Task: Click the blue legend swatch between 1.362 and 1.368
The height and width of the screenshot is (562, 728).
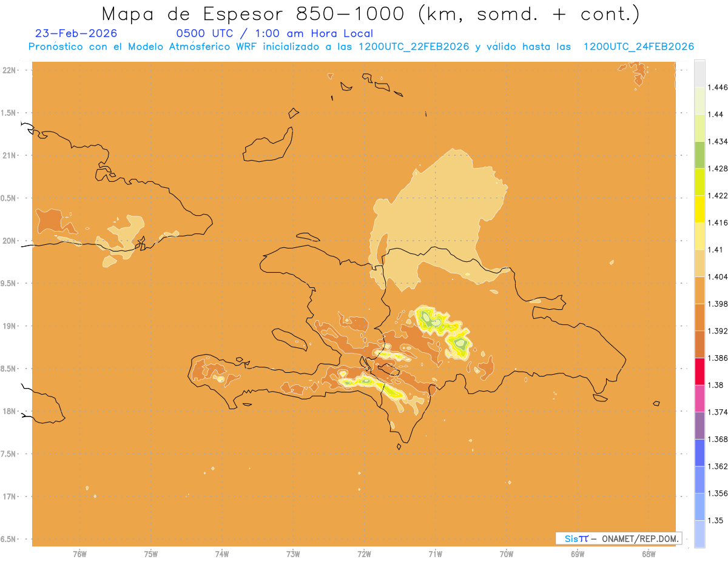Action: click(x=699, y=453)
